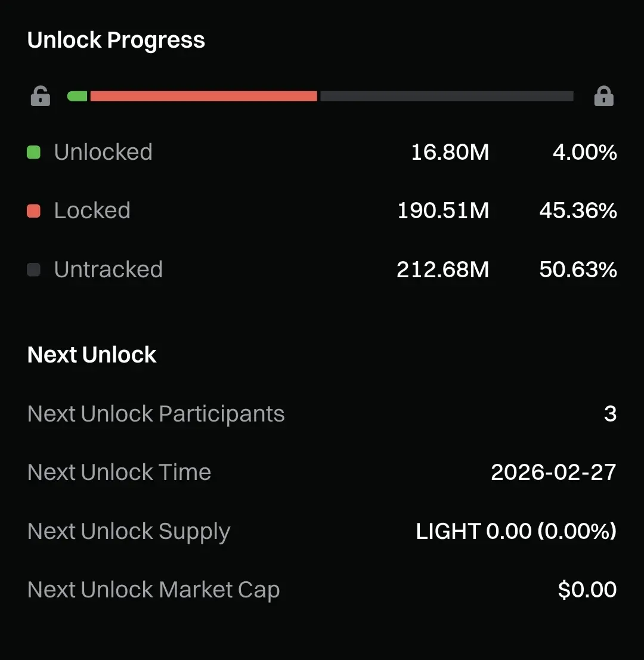The image size is (644, 660).
Task: Click the red locked progress segment
Action: click(203, 96)
